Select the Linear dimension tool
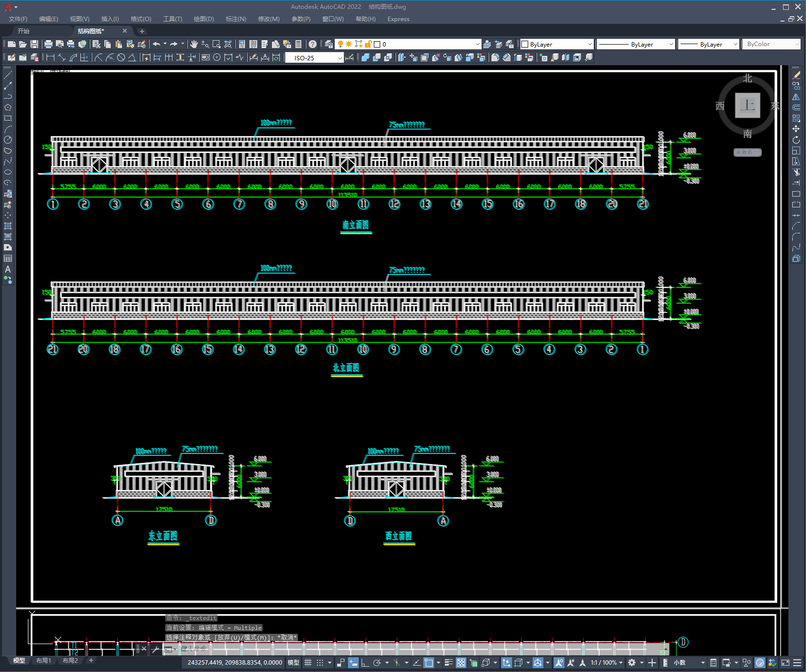 pyautogui.click(x=50, y=57)
